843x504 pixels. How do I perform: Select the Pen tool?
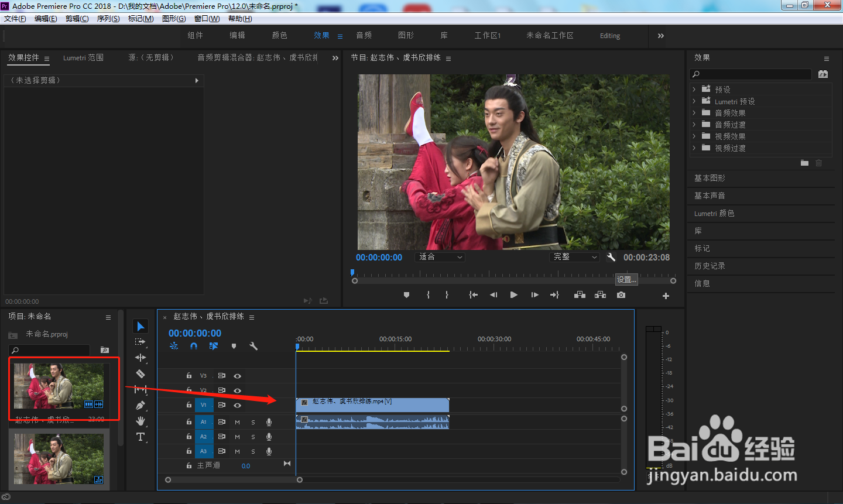point(140,405)
